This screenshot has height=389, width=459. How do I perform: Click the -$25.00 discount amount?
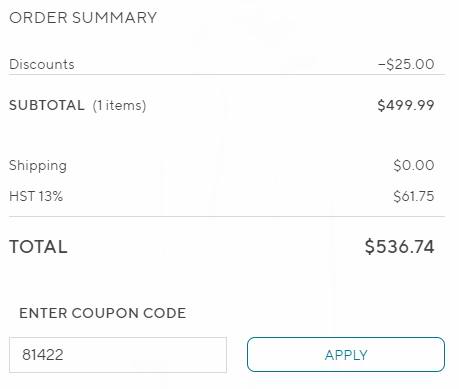click(406, 64)
